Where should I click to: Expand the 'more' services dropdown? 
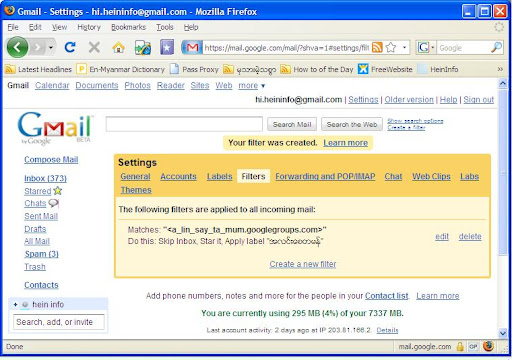(252, 86)
